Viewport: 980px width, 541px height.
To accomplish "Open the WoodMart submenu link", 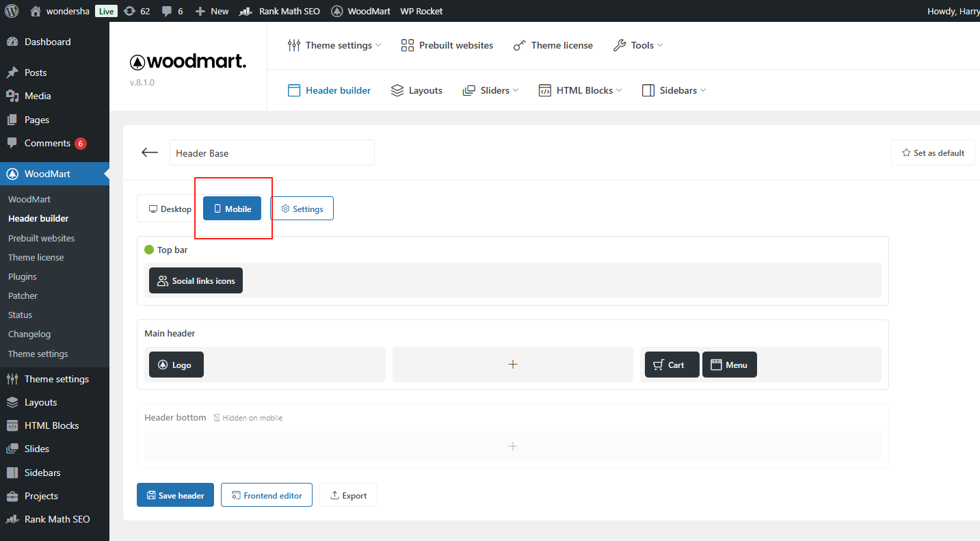I will [x=29, y=199].
